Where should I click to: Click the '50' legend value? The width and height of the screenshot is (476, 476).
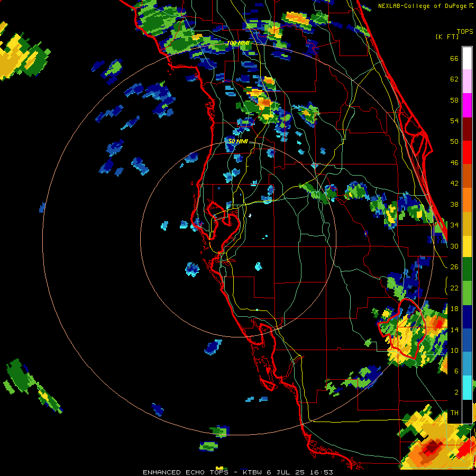point(454,141)
